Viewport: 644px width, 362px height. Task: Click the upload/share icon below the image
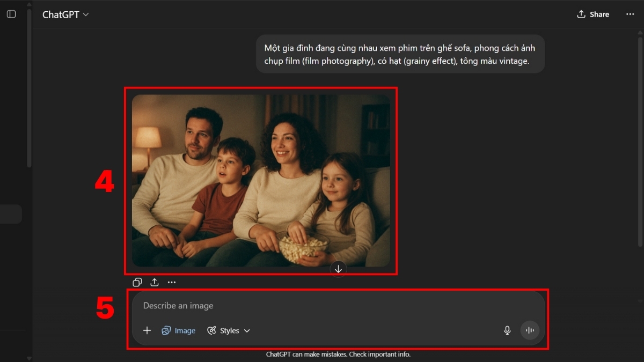(x=155, y=282)
